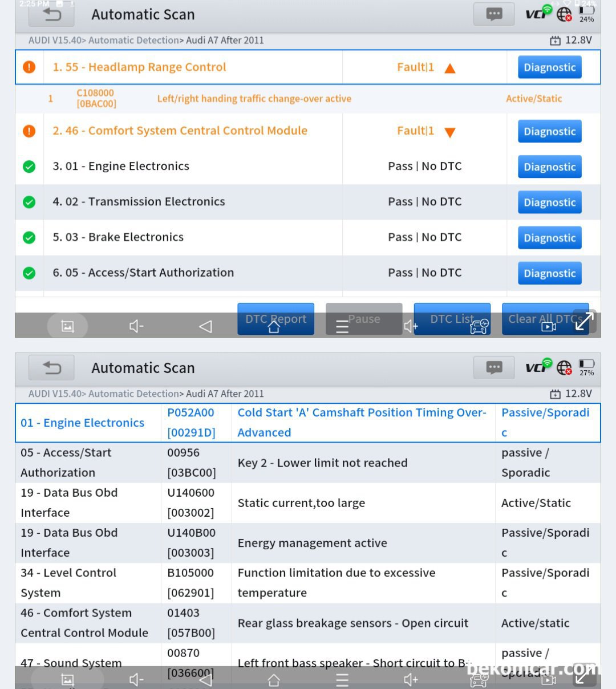
Task: Open Diagnostic for 46 - Comfort System Central Control Module
Action: tap(550, 131)
